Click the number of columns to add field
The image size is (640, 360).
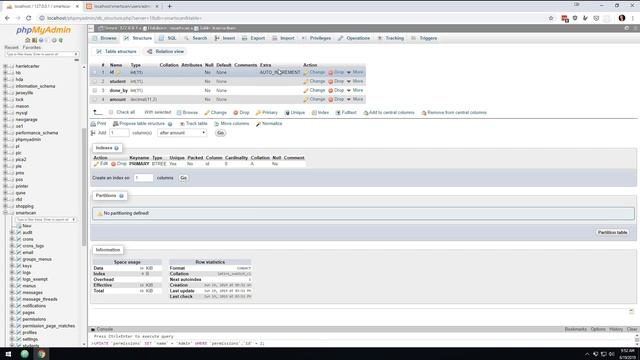tap(119, 133)
